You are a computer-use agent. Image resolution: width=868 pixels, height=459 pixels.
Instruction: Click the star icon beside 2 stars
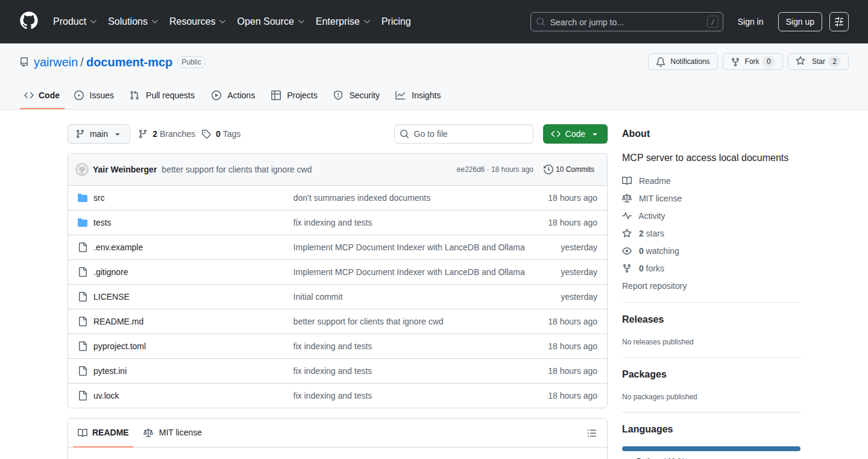(x=627, y=233)
